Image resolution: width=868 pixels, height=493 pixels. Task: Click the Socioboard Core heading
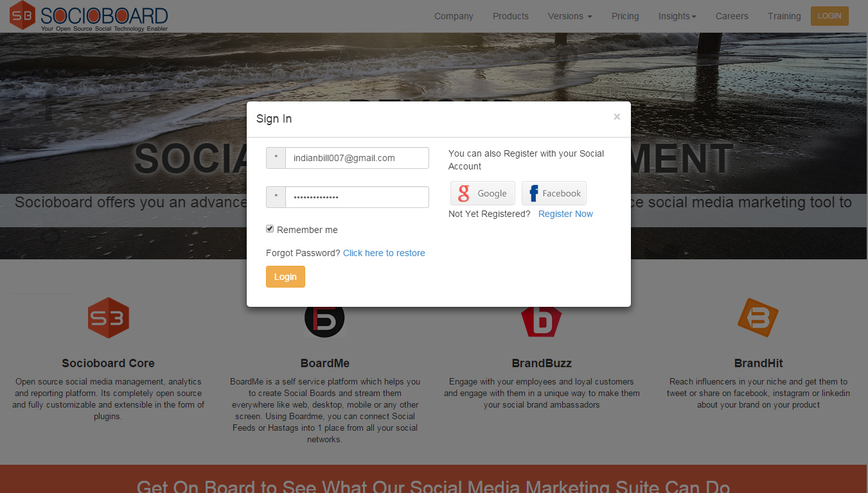[108, 363]
